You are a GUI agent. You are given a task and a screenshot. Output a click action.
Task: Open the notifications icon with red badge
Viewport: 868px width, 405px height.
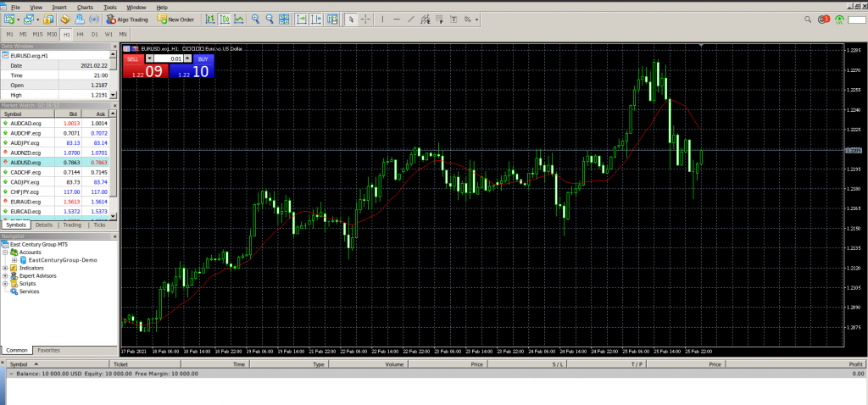click(824, 19)
